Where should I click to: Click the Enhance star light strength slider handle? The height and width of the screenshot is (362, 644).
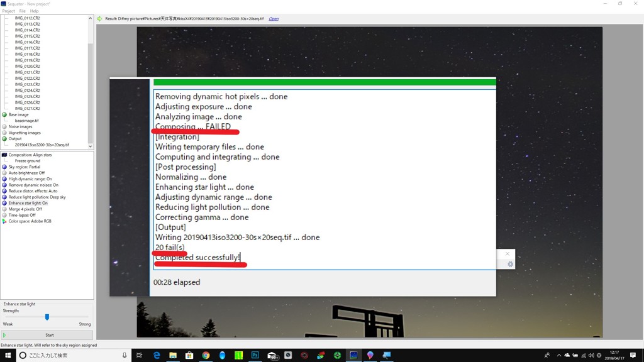[47, 317]
